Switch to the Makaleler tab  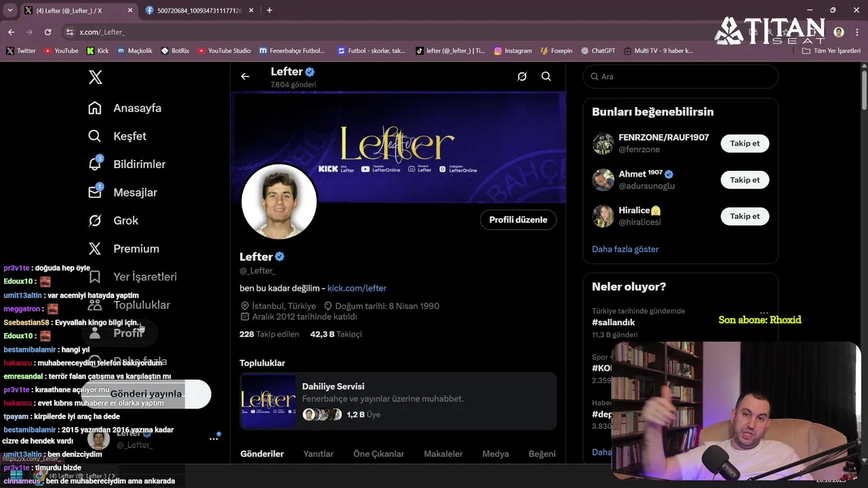click(443, 453)
